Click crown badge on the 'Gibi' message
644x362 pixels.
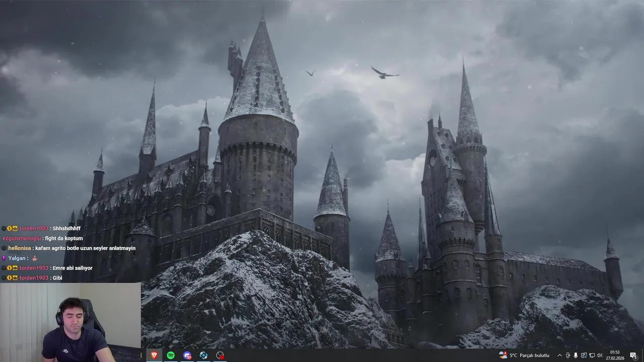[x=15, y=278]
